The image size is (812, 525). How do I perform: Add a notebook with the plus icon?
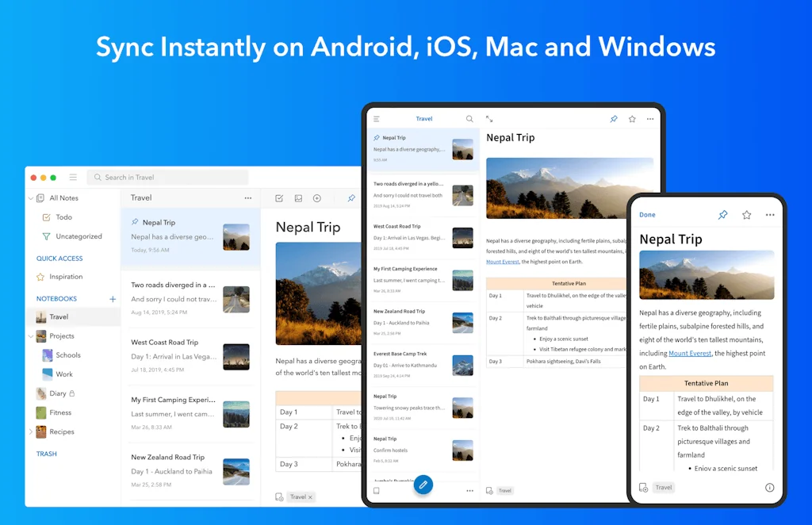coord(113,299)
